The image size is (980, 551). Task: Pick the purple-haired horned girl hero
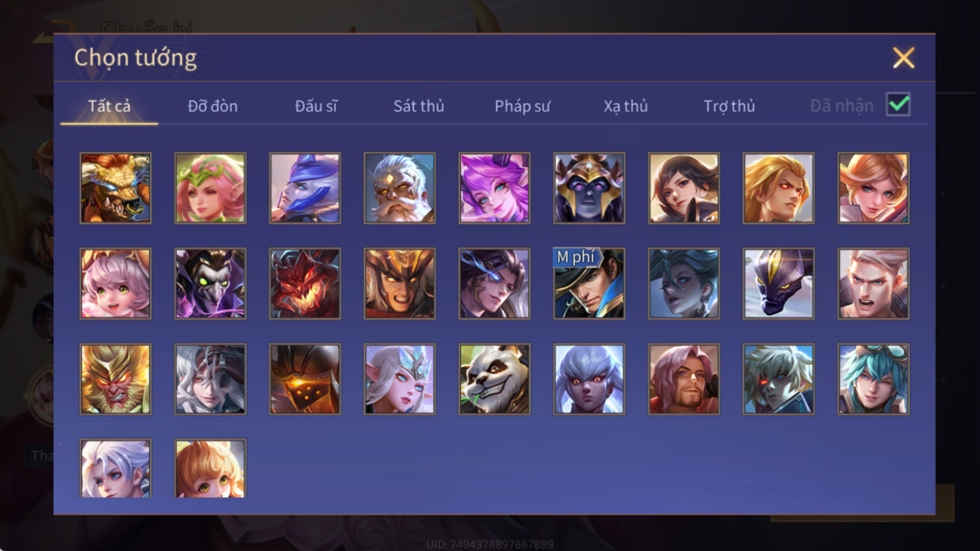(x=494, y=188)
